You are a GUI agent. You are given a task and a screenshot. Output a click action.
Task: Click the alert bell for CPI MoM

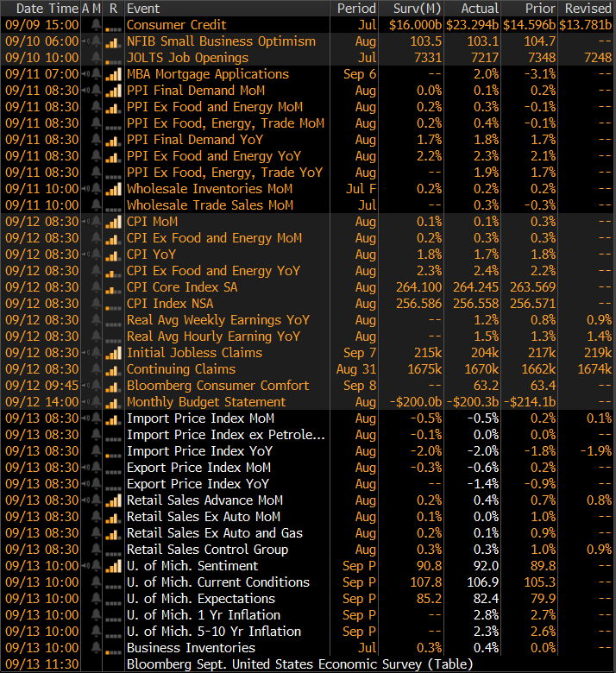[97, 222]
